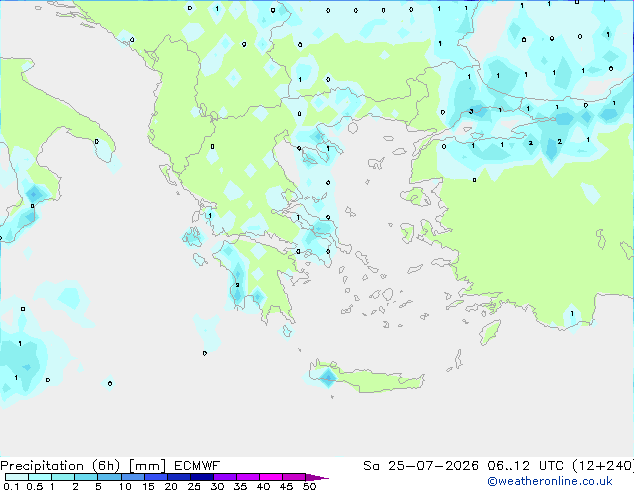
Task: Click the 0.1–0.5 mm palest legend swatch
Action: [x=17, y=477]
